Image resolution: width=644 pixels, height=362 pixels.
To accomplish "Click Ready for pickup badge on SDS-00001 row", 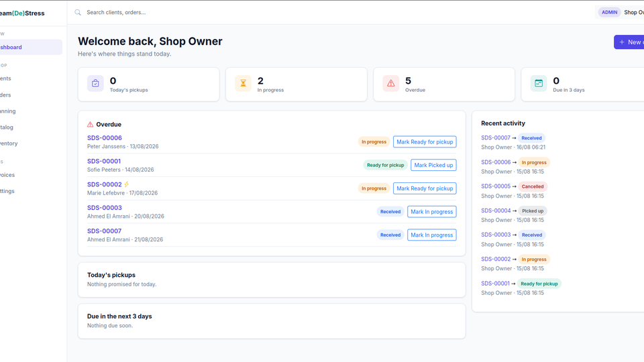I will click(x=385, y=165).
